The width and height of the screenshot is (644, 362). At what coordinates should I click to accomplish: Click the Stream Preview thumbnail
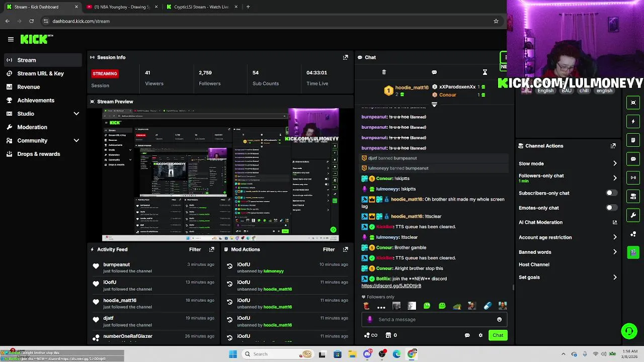[x=220, y=174]
